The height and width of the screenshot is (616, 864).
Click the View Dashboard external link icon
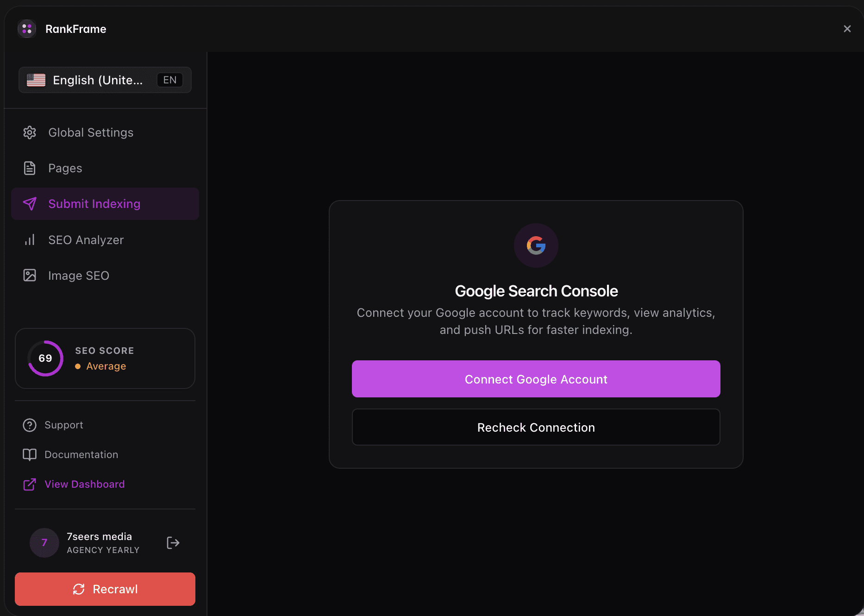click(30, 484)
